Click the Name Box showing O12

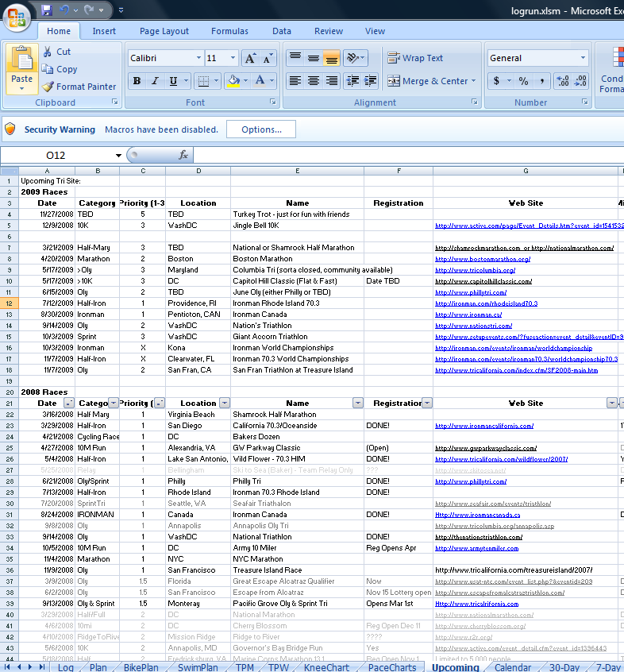click(56, 155)
